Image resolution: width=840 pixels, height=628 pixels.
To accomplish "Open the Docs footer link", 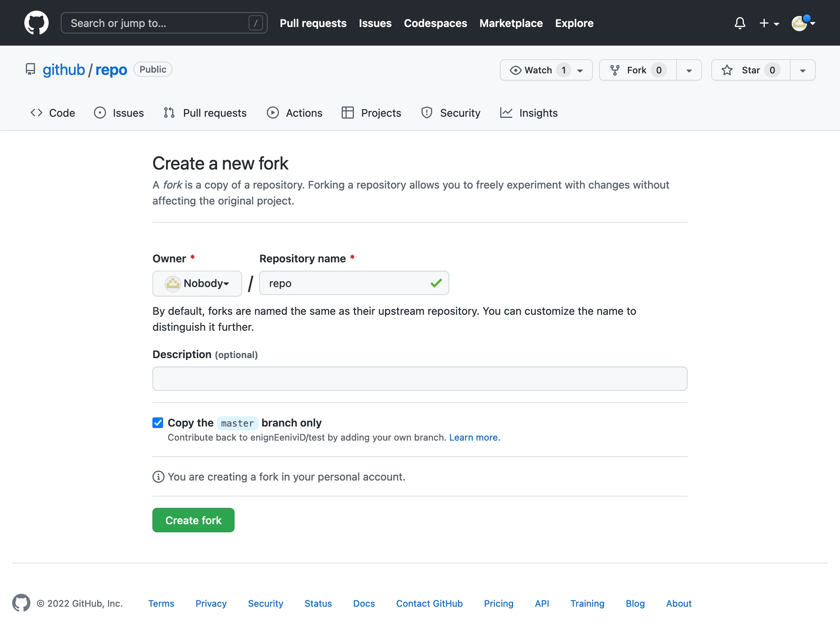I will [x=364, y=603].
